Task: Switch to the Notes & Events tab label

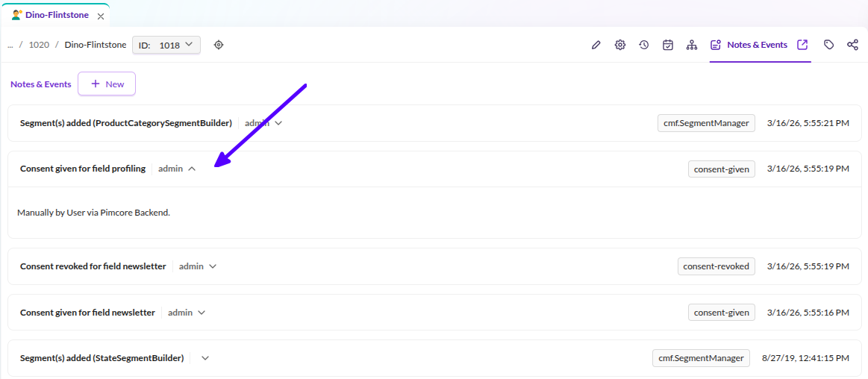Action: tap(757, 45)
